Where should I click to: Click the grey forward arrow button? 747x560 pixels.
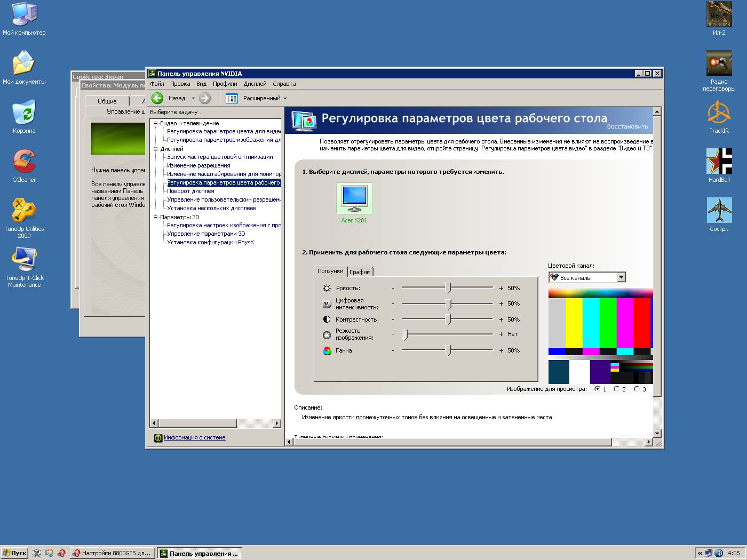(205, 98)
